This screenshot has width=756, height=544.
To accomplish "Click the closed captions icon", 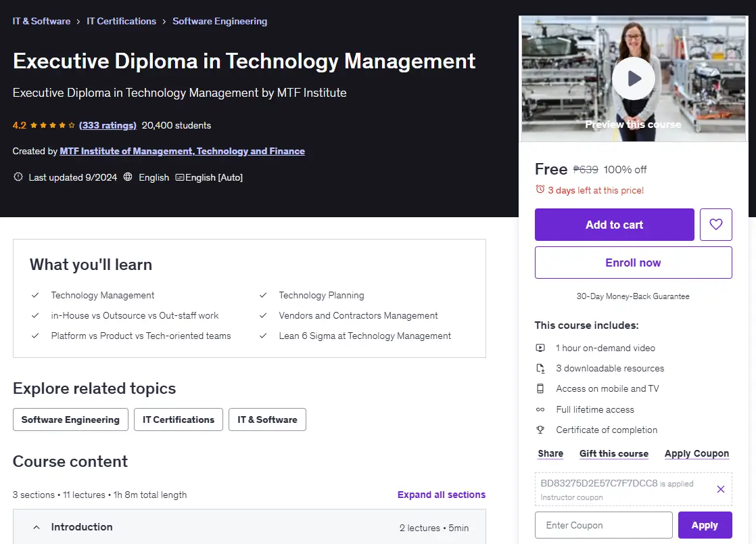I will pyautogui.click(x=179, y=177).
